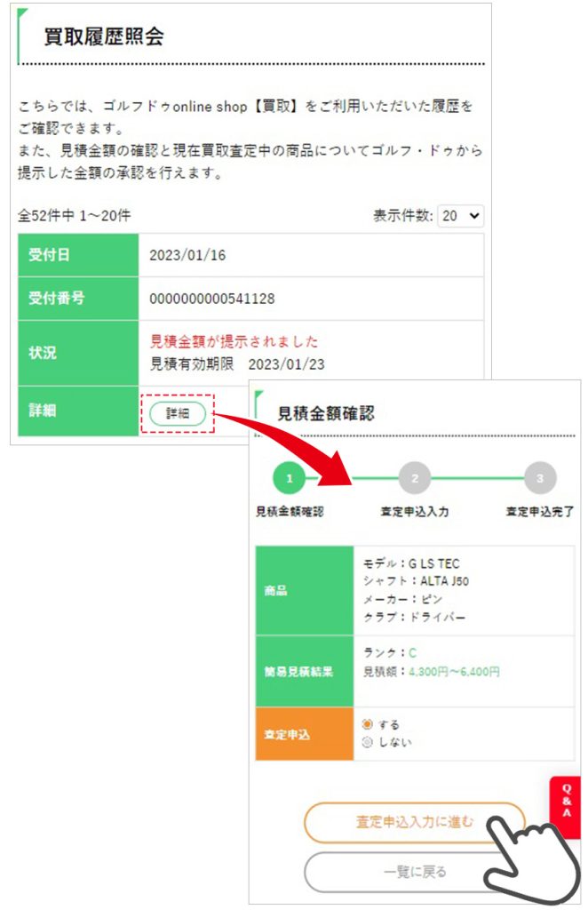Click the red 見積金額が提示されました status text
Screen dimensions: 588x910
tap(234, 341)
